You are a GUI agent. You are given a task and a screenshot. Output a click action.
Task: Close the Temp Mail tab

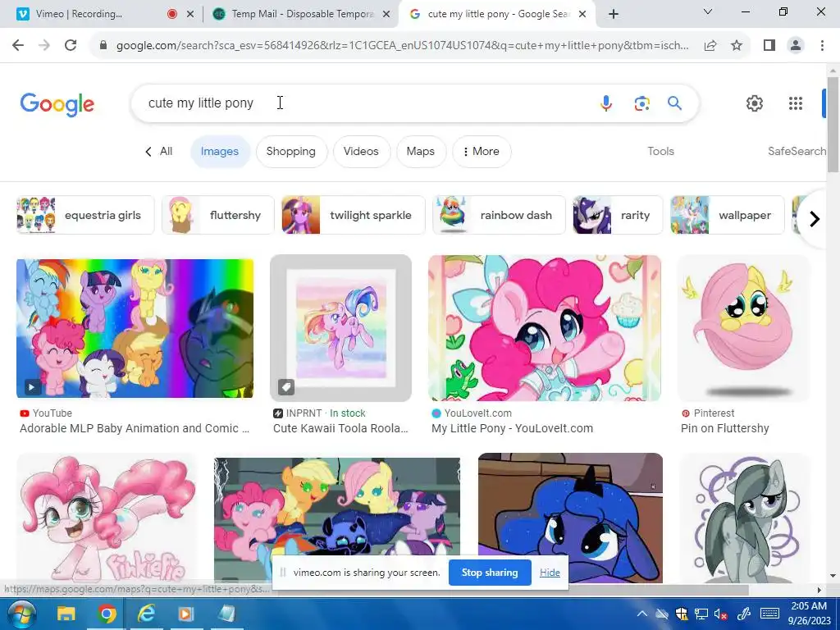coord(386,14)
